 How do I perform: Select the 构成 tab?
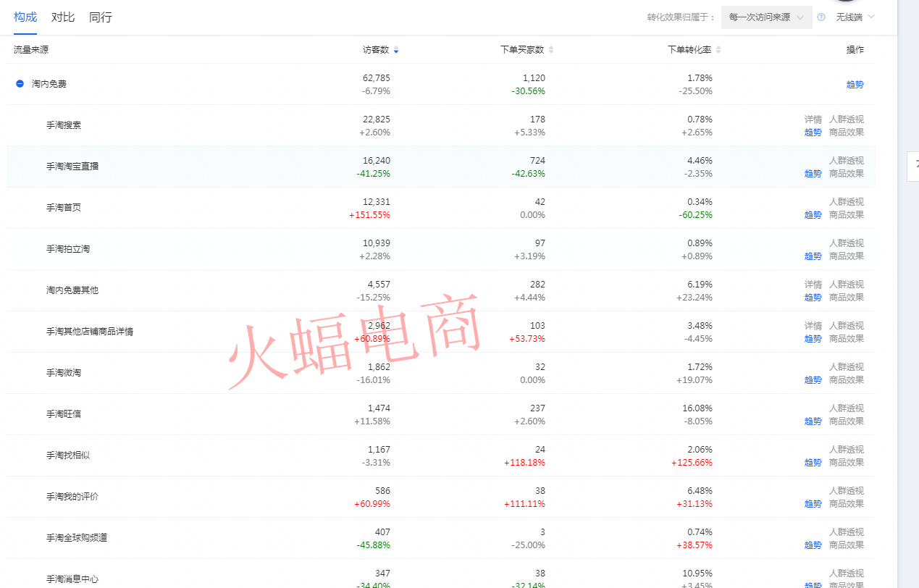click(25, 17)
